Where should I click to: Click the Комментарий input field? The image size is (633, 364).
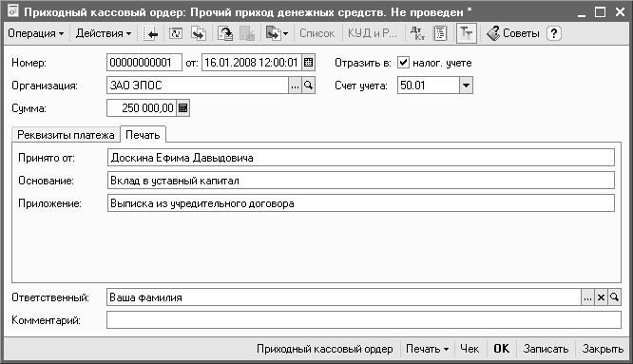coord(364,320)
